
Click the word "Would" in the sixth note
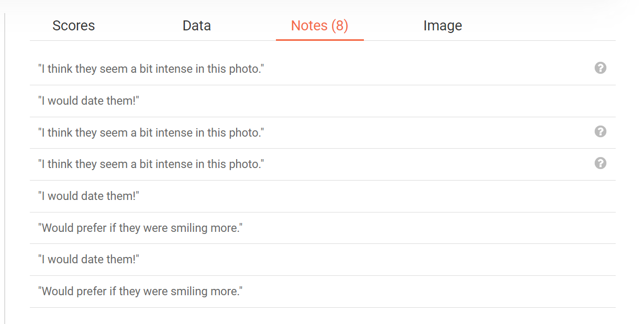tap(57, 228)
